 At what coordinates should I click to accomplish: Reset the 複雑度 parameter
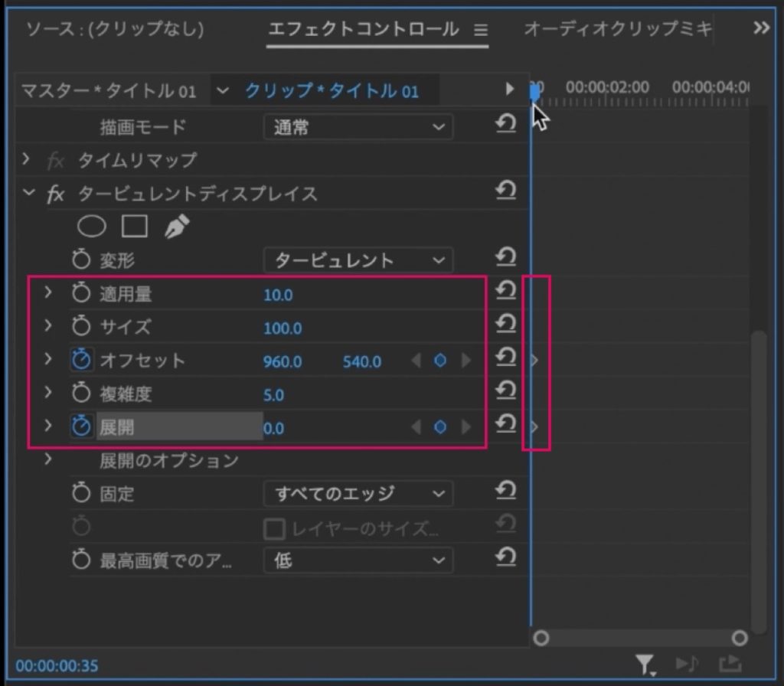[x=505, y=390]
